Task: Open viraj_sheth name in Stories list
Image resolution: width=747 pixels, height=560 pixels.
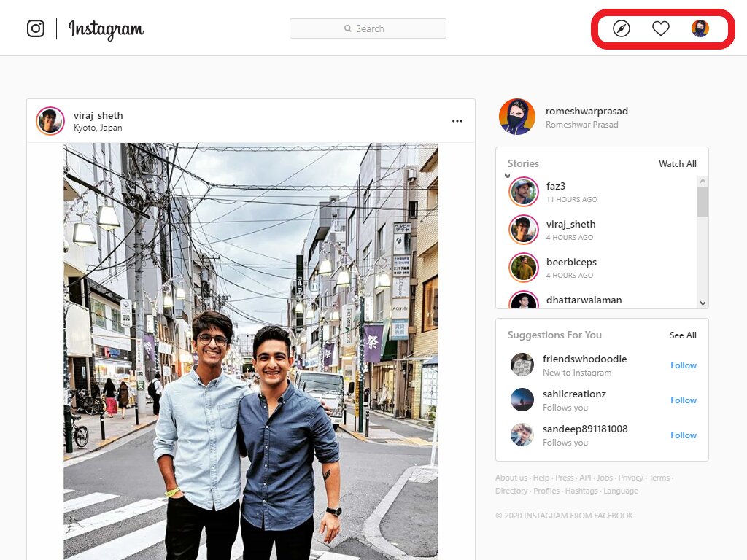Action: (x=570, y=225)
